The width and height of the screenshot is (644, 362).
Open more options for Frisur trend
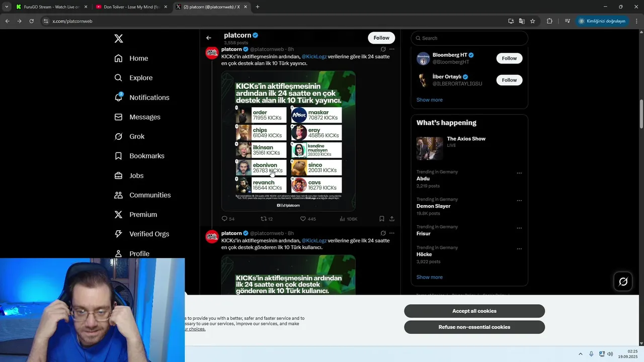[x=519, y=228]
